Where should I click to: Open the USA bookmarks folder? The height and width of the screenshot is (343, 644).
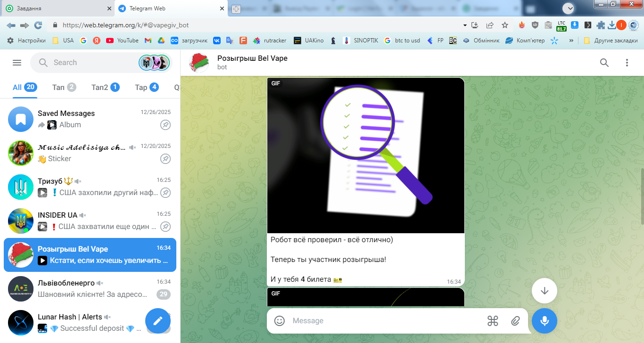coord(63,41)
